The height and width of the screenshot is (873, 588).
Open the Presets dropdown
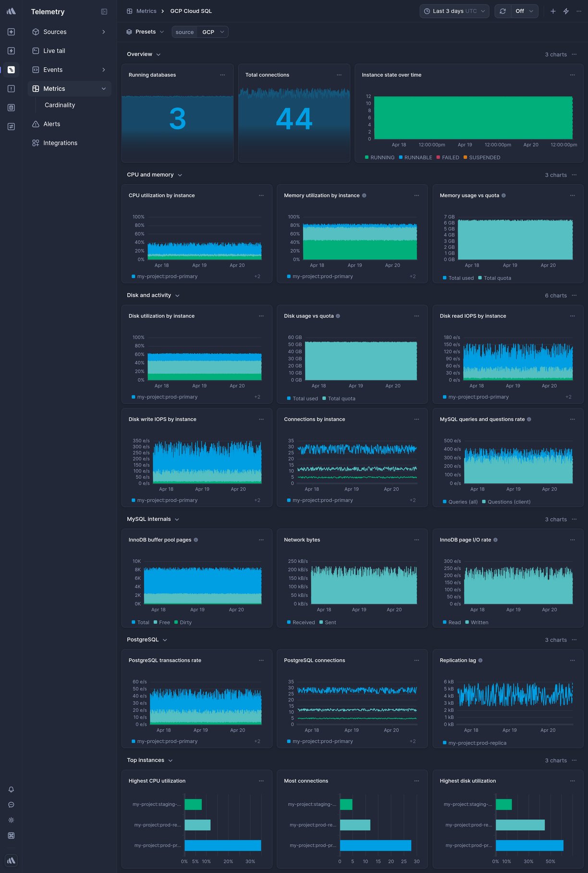[x=145, y=32]
